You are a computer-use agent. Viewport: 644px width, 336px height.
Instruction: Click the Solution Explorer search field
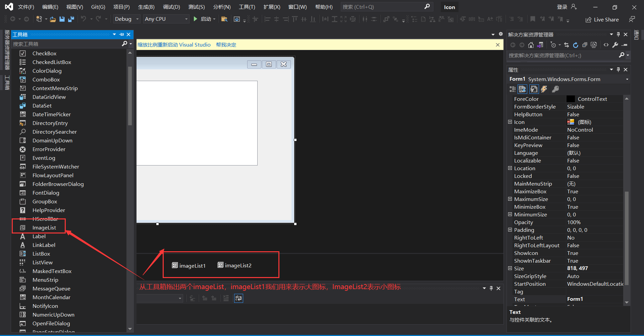pos(563,55)
